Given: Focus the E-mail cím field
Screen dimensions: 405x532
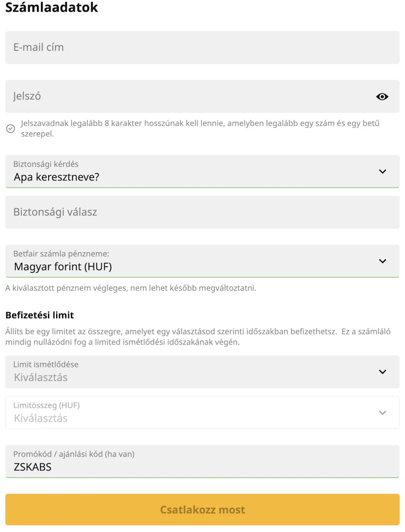Looking at the screenshot, I should click(202, 48).
